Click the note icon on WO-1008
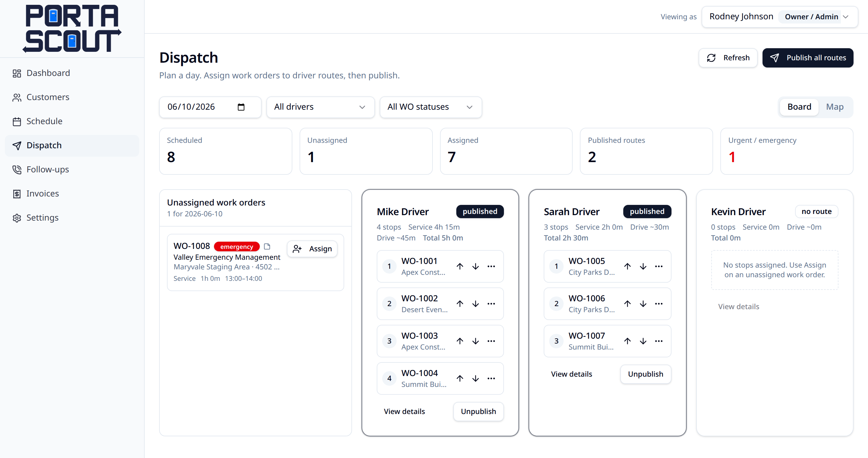 [x=267, y=246]
